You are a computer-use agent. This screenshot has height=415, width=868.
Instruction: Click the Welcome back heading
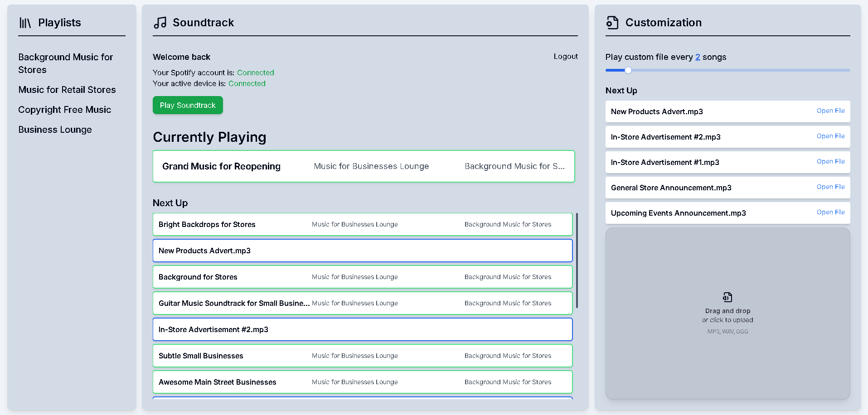181,57
